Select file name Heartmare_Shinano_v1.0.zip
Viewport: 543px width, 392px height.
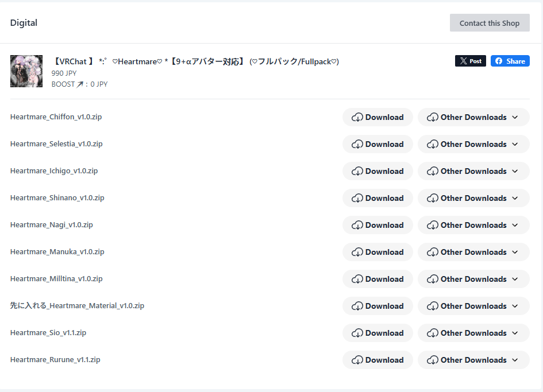pos(57,198)
